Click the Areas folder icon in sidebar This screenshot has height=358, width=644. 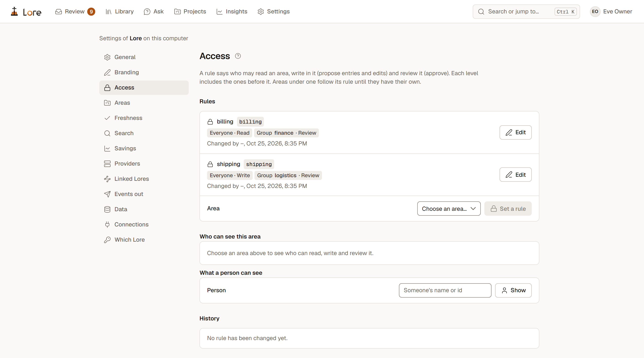[x=107, y=103]
